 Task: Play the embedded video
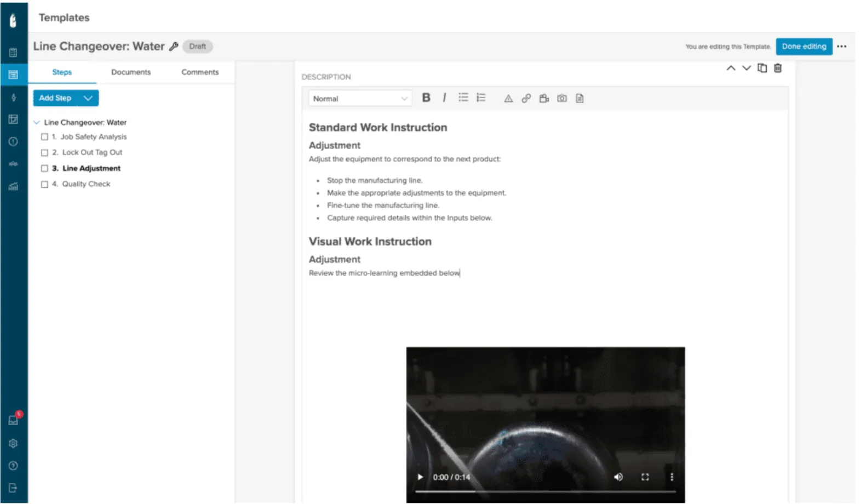coord(420,477)
